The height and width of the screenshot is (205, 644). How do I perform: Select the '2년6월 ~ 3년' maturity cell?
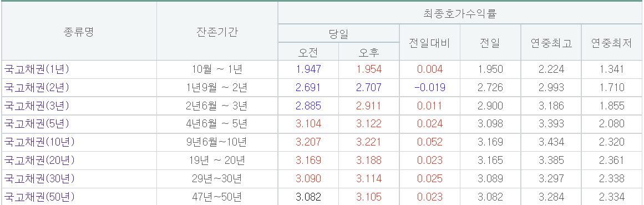tap(217, 106)
